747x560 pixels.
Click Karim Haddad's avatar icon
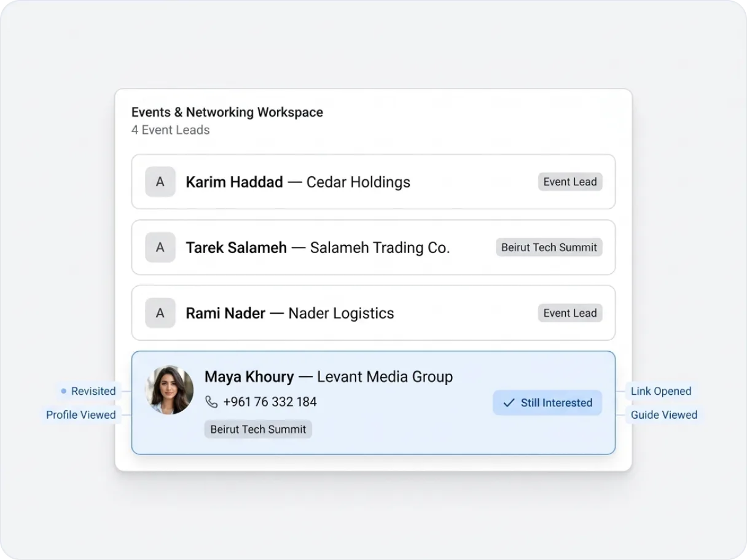(x=160, y=182)
